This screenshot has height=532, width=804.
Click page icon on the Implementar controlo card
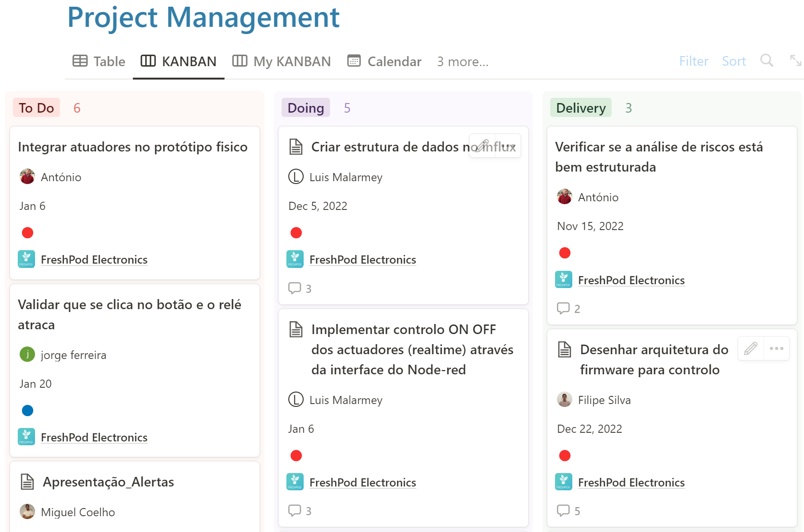point(296,329)
